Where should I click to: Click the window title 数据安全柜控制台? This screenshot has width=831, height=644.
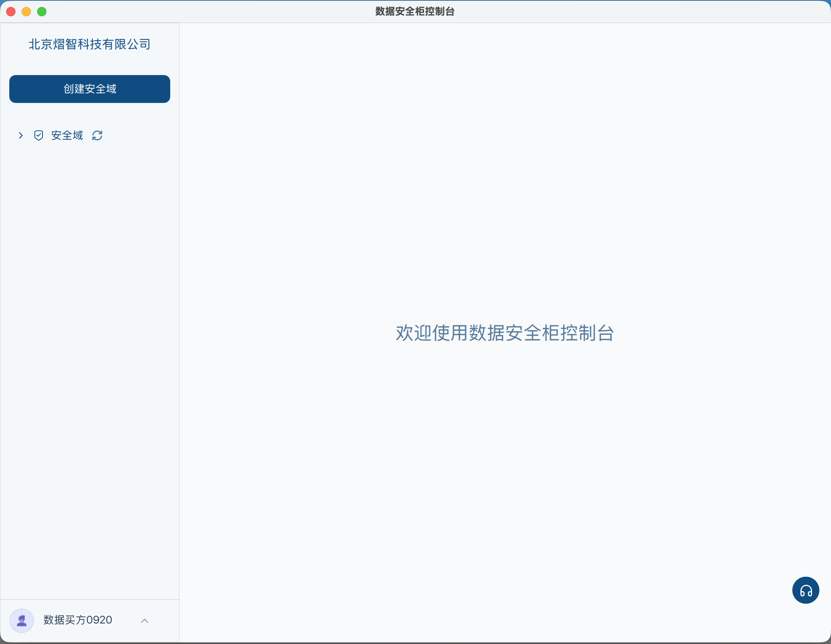(x=415, y=12)
